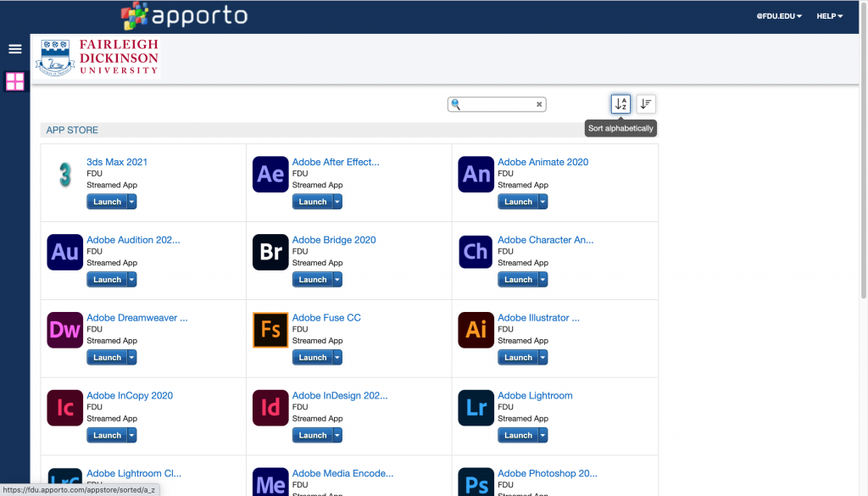This screenshot has height=496, width=868.
Task: Launch Adobe Dreamweaver
Action: coord(107,358)
